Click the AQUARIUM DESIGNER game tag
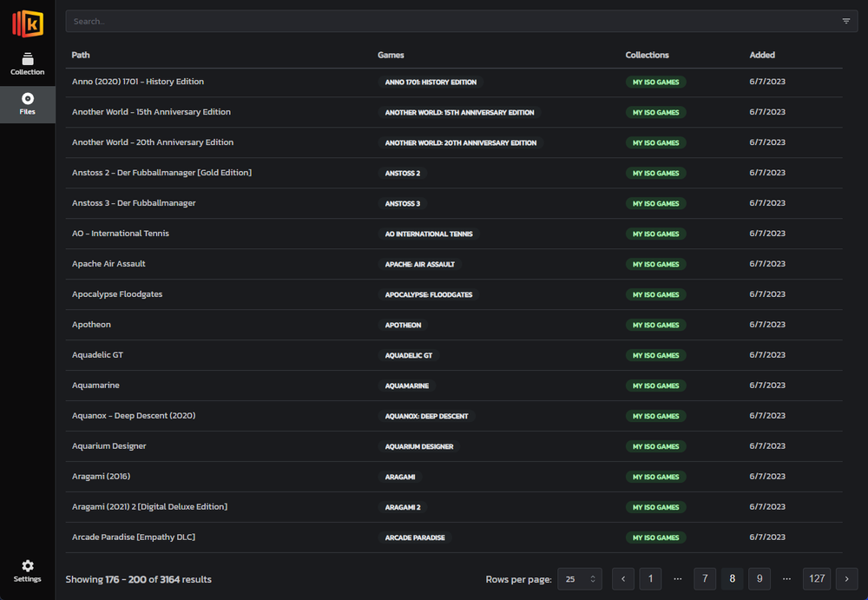Image resolution: width=868 pixels, height=600 pixels. tap(419, 446)
